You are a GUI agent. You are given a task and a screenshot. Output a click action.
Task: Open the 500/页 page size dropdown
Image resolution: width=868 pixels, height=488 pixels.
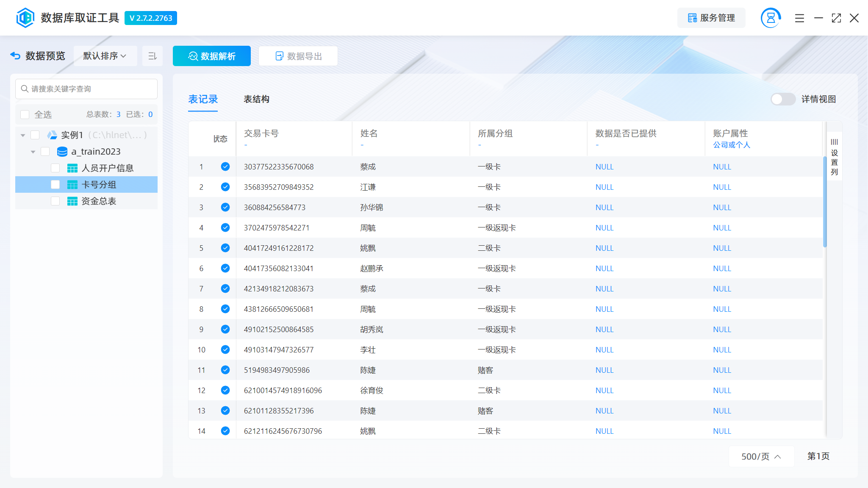tap(761, 456)
